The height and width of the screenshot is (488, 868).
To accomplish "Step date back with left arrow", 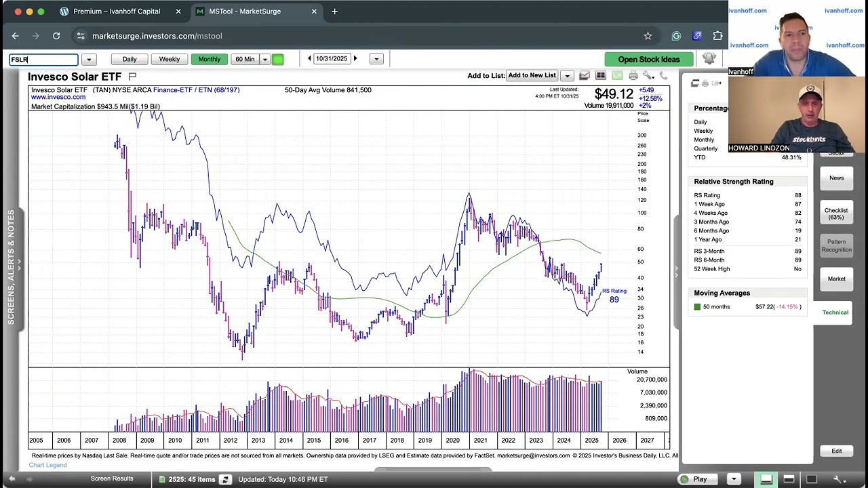I will [x=309, y=59].
